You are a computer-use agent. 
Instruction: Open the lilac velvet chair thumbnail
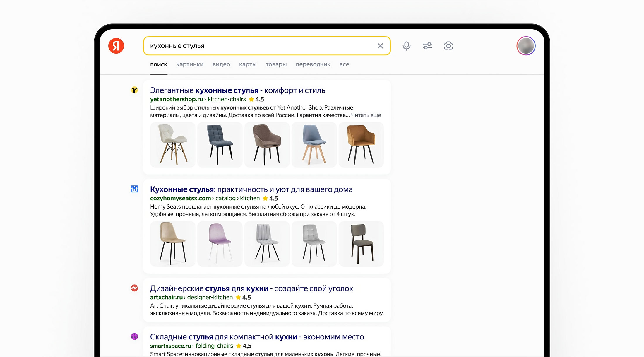click(220, 244)
